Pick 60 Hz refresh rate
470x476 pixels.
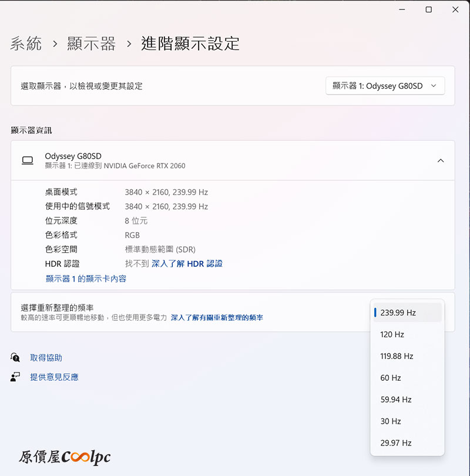pyautogui.click(x=408, y=378)
